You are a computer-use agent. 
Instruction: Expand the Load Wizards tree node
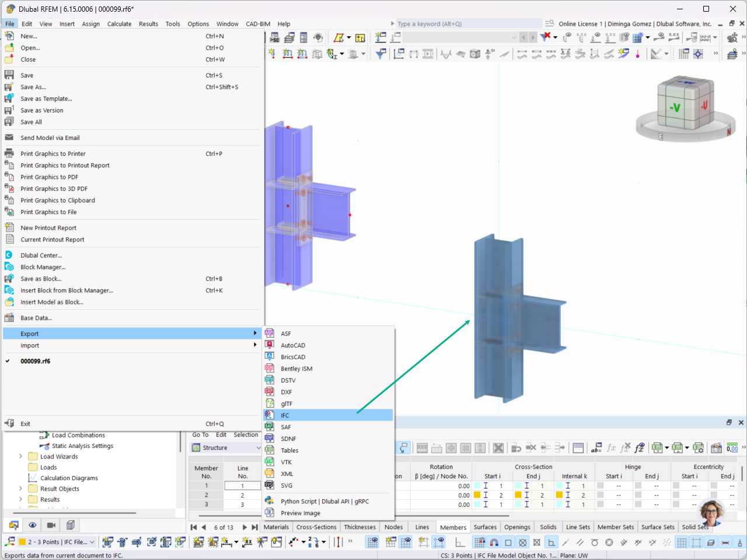(x=20, y=456)
